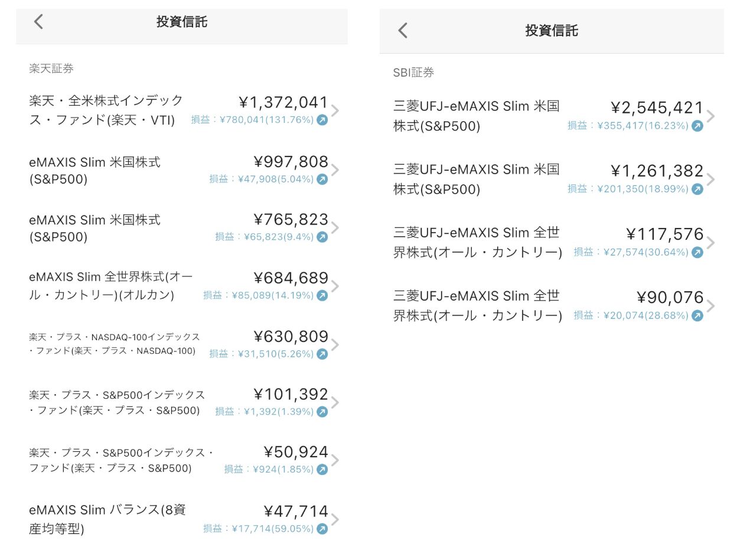Tap trend arrow icon beside ¥31,510(5.26%)

322,354
